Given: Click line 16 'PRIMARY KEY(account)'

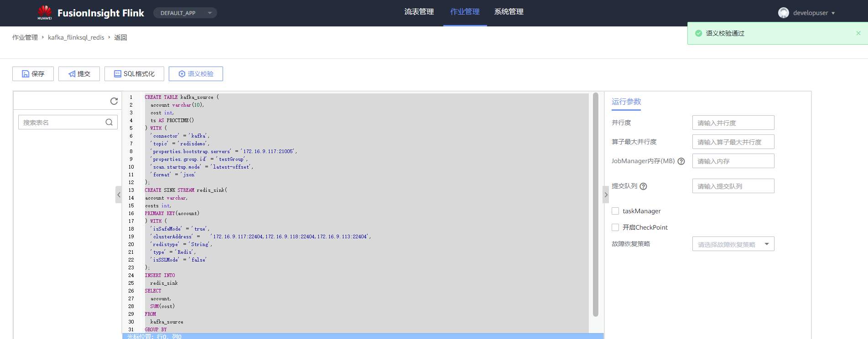Looking at the screenshot, I should coord(172,213).
